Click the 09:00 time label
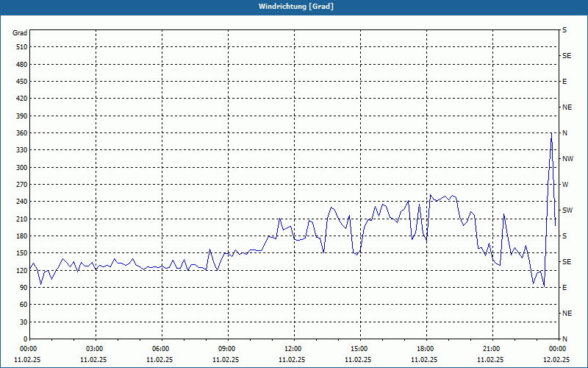588x368 pixels. [x=226, y=349]
